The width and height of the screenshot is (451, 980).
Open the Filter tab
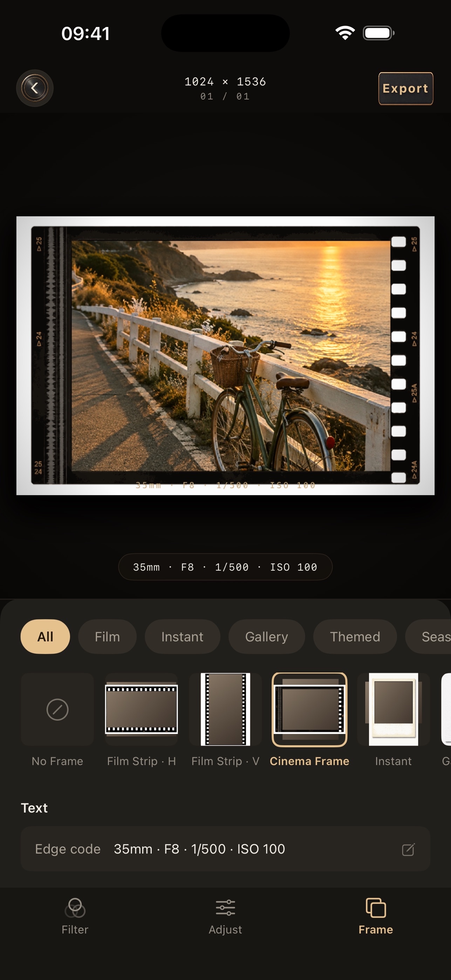coord(75,916)
